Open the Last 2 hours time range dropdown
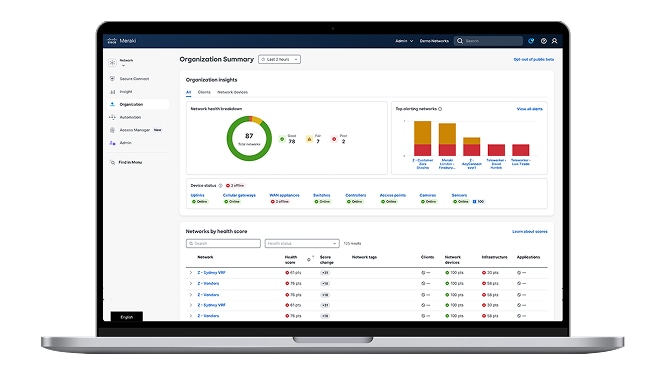666x375 pixels. click(x=279, y=59)
